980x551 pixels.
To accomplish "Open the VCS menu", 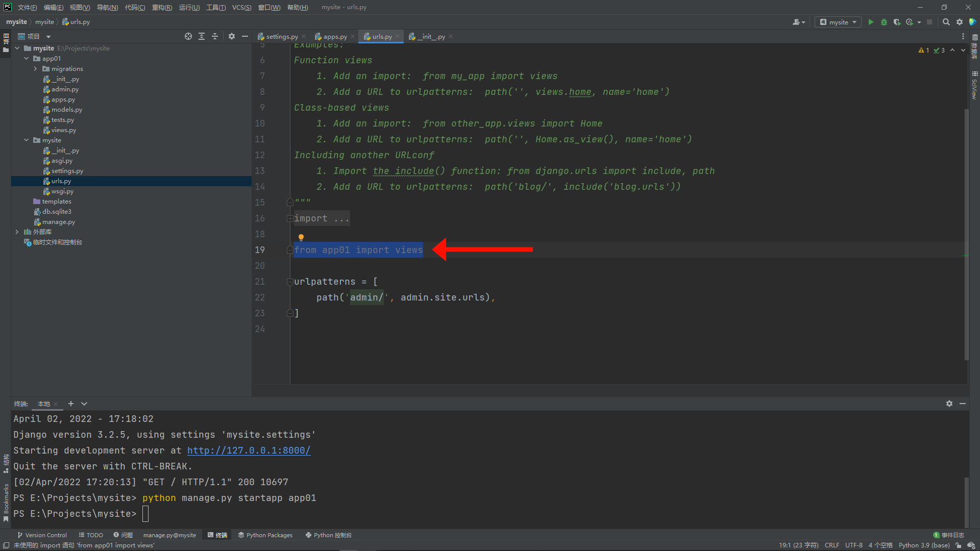I will click(x=241, y=7).
